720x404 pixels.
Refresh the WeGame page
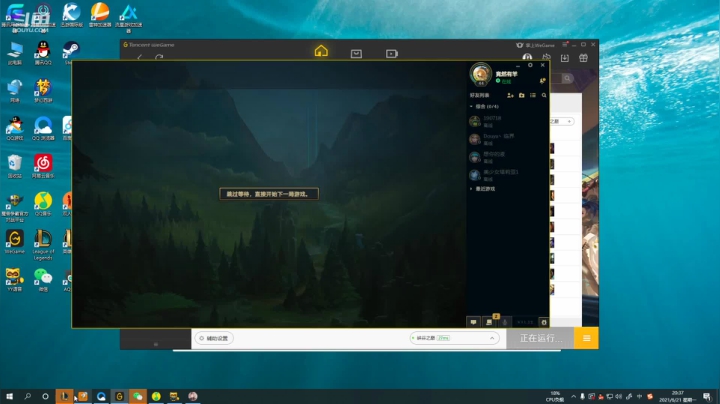[x=159, y=57]
